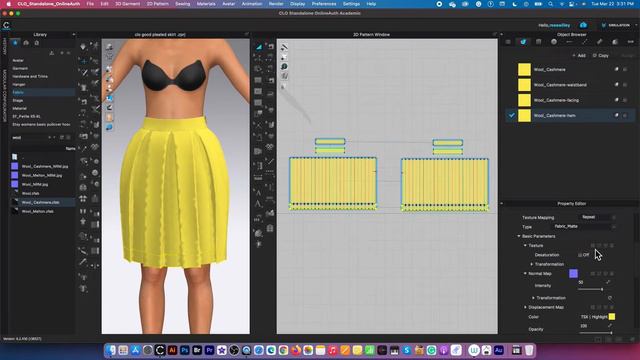
Task: Click the username link at top right
Action: click(554, 25)
